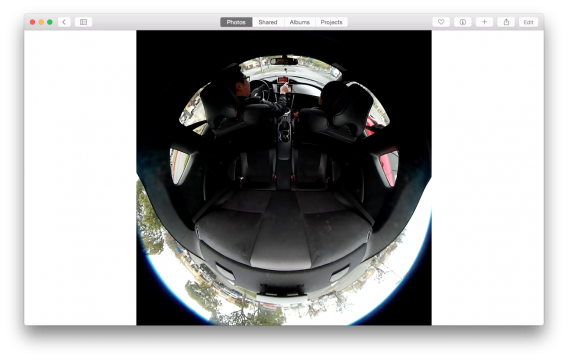The image size is (568, 360).
Task: Go back with the left chevron button
Action: pyautogui.click(x=64, y=22)
